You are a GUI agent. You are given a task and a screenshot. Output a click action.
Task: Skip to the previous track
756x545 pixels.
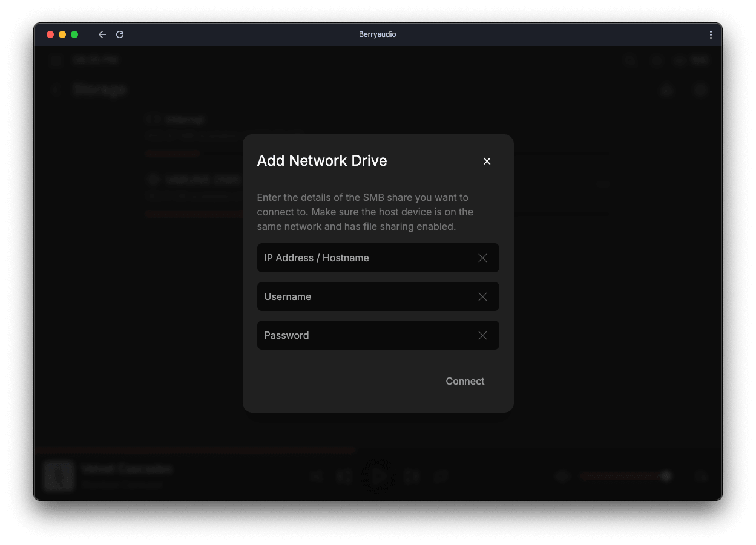[344, 477]
